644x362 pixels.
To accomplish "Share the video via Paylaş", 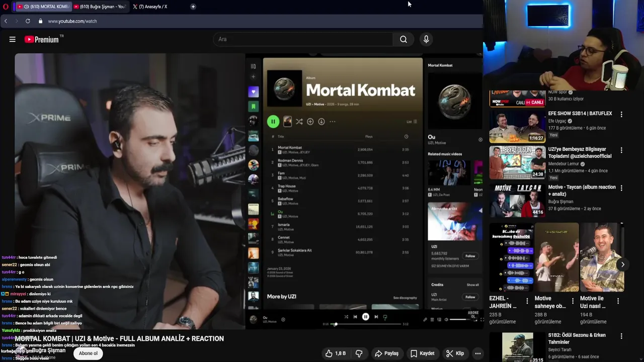I will coord(386,353).
